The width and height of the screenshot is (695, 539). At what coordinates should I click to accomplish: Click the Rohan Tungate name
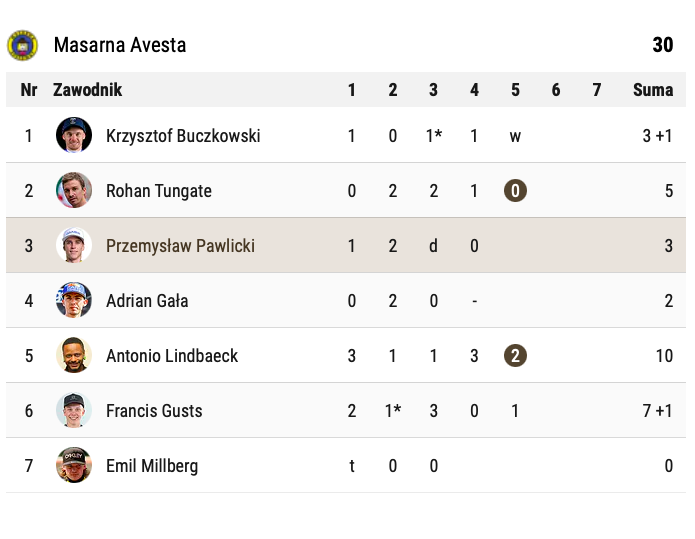point(159,191)
